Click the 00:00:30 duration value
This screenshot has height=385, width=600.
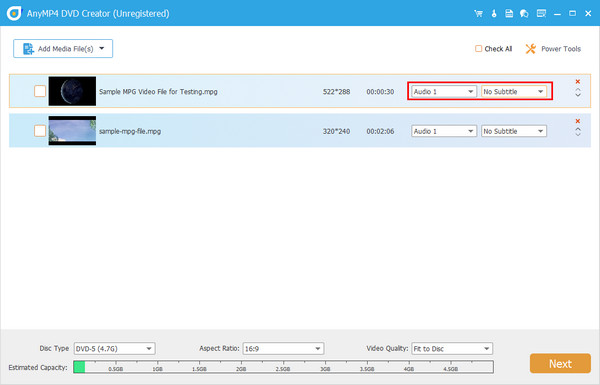click(380, 92)
